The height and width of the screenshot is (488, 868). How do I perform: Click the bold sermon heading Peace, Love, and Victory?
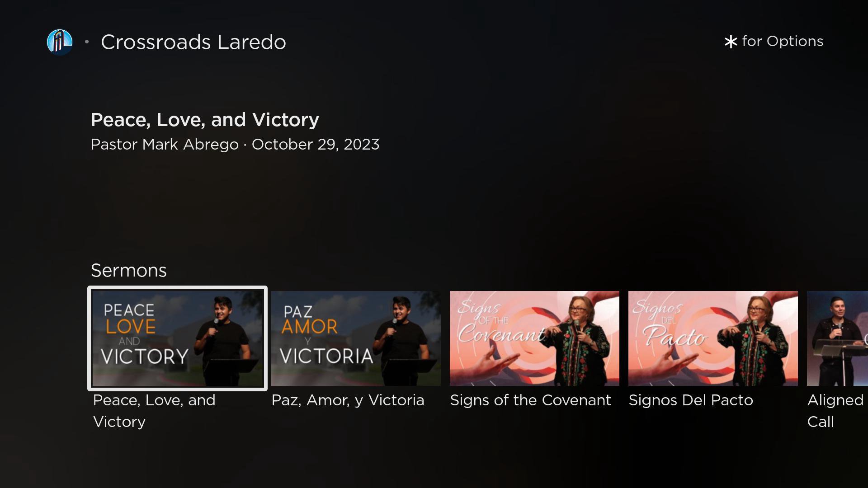pyautogui.click(x=205, y=120)
